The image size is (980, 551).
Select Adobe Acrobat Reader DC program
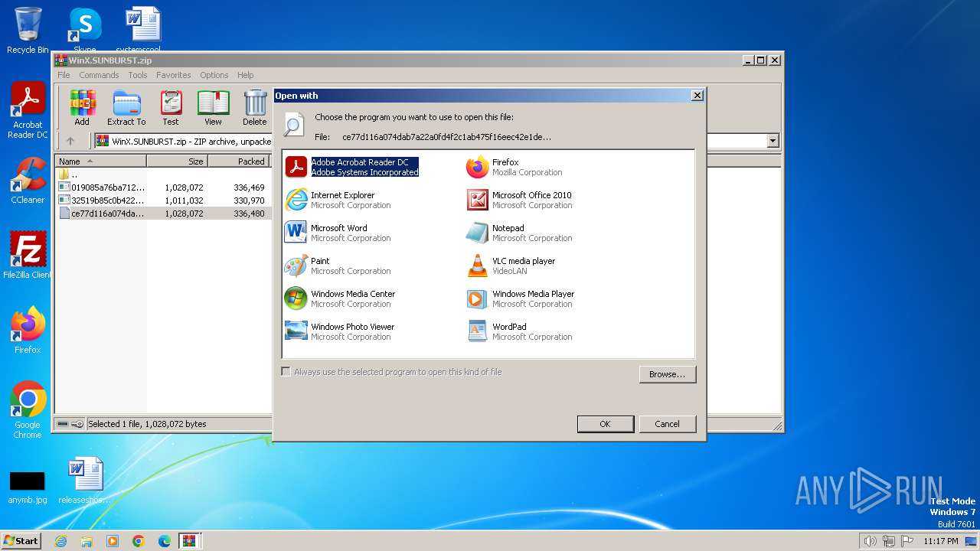[x=352, y=167]
